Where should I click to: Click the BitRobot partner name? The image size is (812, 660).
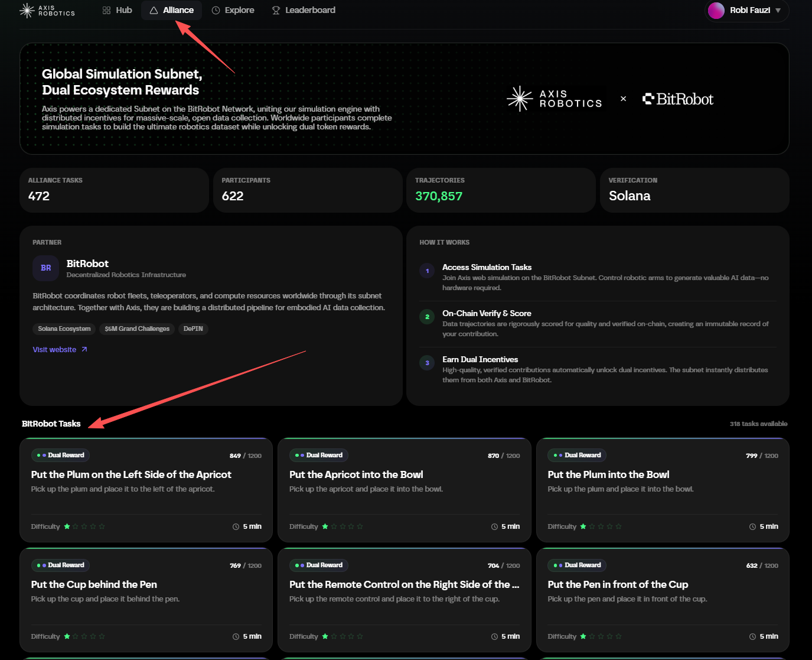87,264
